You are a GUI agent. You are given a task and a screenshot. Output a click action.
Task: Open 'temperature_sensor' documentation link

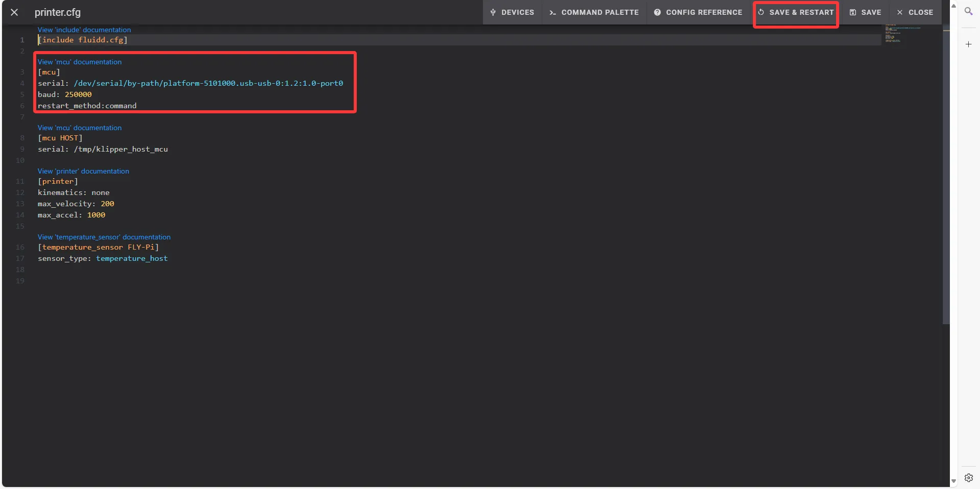[104, 237]
